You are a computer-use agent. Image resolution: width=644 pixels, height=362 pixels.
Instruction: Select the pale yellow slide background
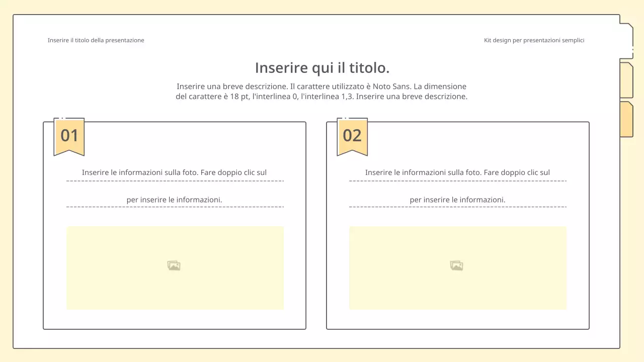pyautogui.click(x=322, y=356)
